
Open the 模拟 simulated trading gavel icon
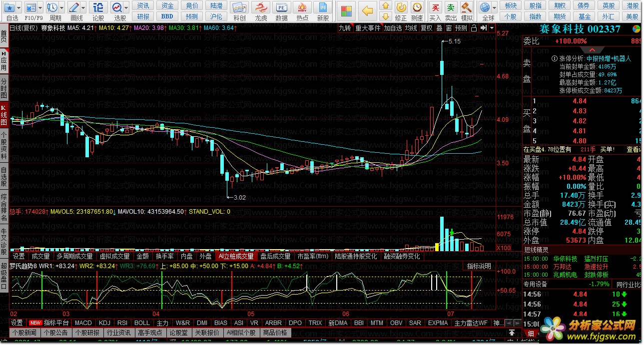coord(467,7)
